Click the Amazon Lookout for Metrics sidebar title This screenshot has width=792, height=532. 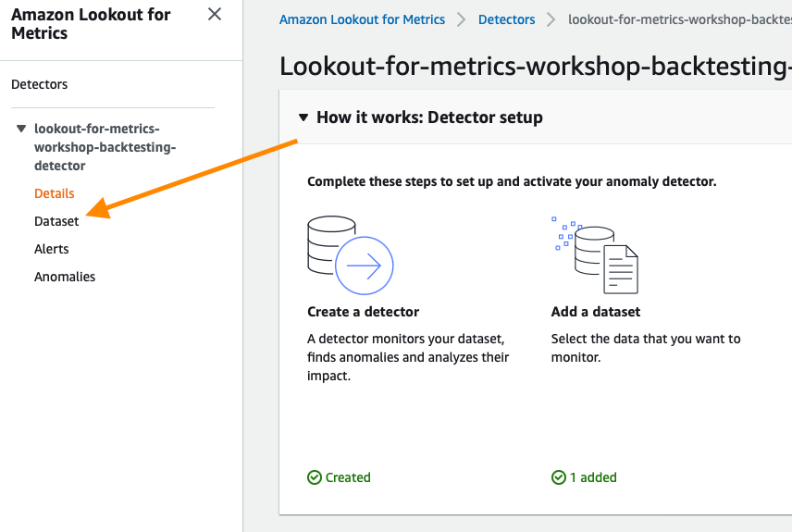point(91,24)
